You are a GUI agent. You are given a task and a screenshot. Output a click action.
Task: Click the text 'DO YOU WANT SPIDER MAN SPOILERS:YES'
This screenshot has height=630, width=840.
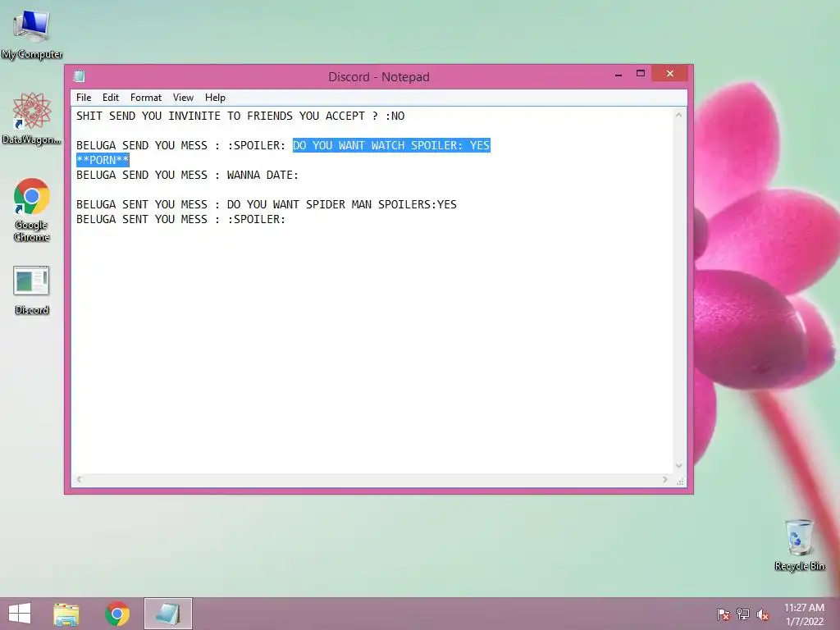(x=342, y=204)
